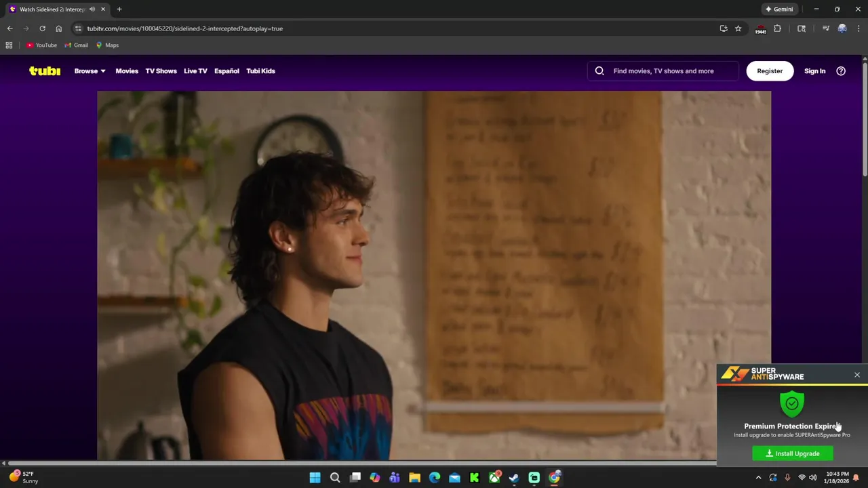Click the install app icon in address bar

point(724,28)
